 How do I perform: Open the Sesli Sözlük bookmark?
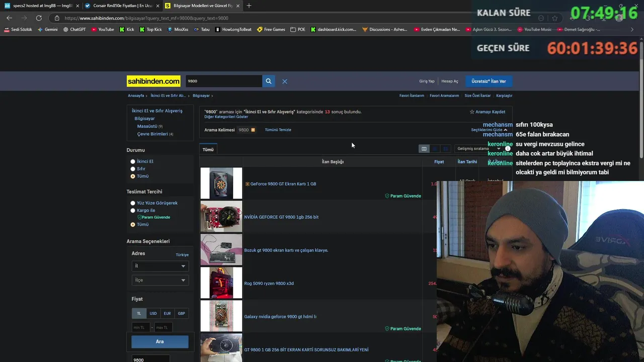point(18,30)
